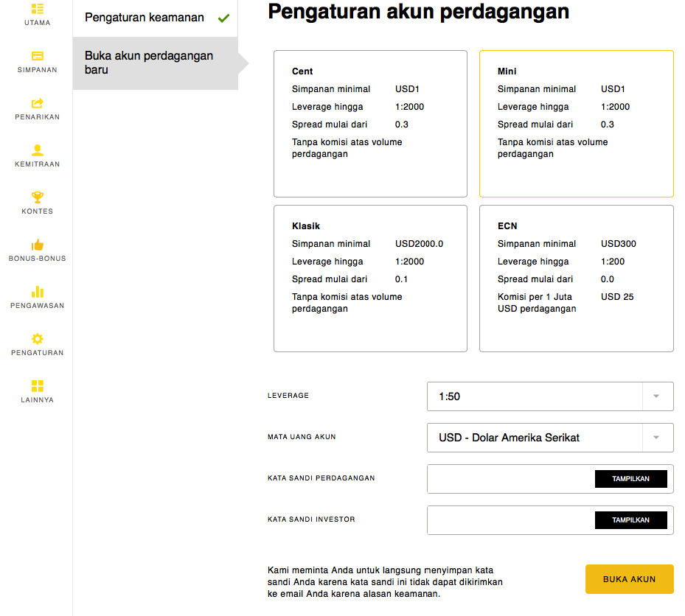Open the Kontes trophy icon
Viewport: 685px width, 616px height.
(x=38, y=197)
